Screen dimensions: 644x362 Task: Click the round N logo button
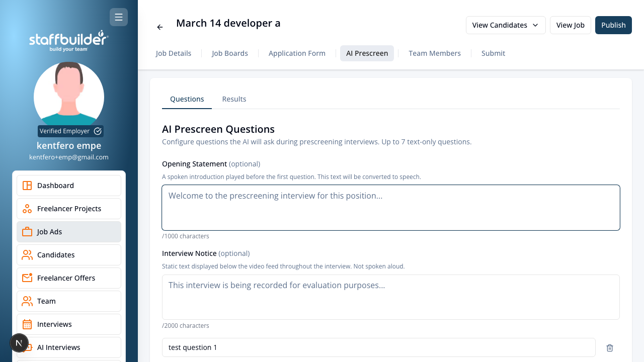click(19, 343)
